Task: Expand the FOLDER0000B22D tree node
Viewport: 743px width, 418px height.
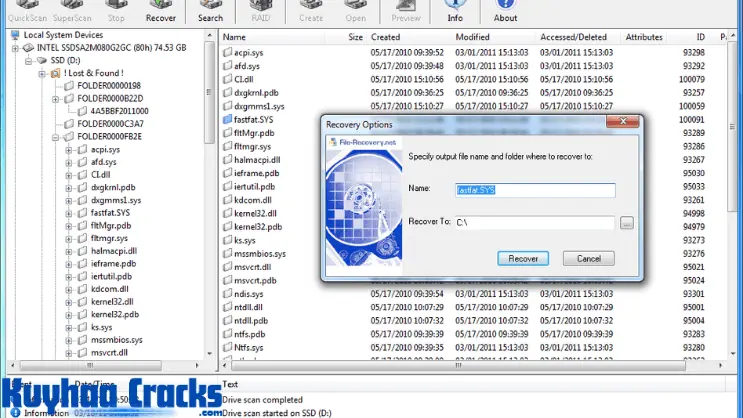Action: pos(55,99)
